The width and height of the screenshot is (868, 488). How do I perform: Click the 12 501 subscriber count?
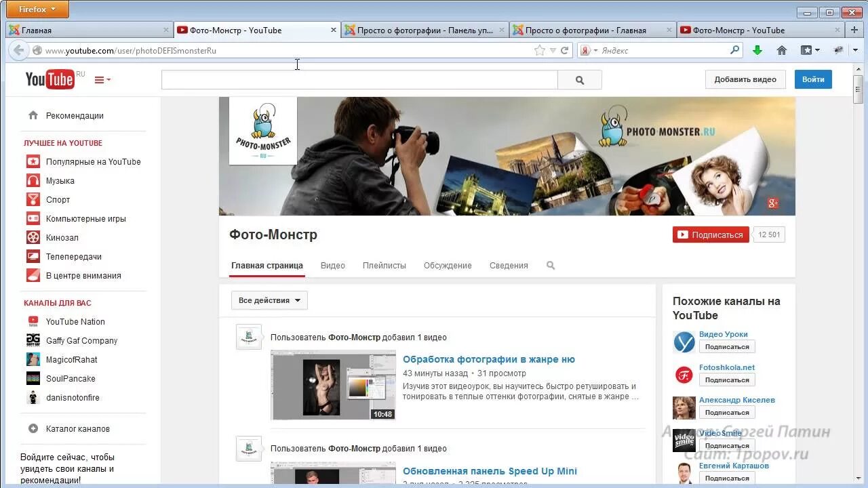tap(769, 235)
